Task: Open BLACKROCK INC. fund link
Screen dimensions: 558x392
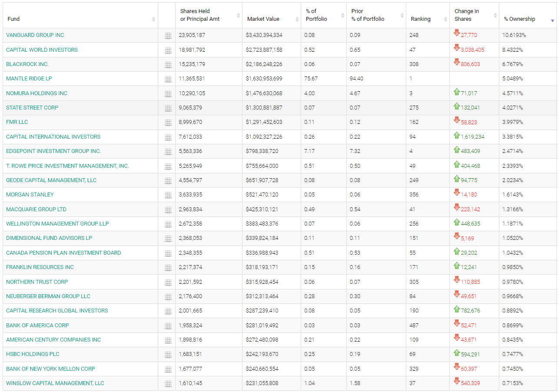Action: click(x=27, y=64)
